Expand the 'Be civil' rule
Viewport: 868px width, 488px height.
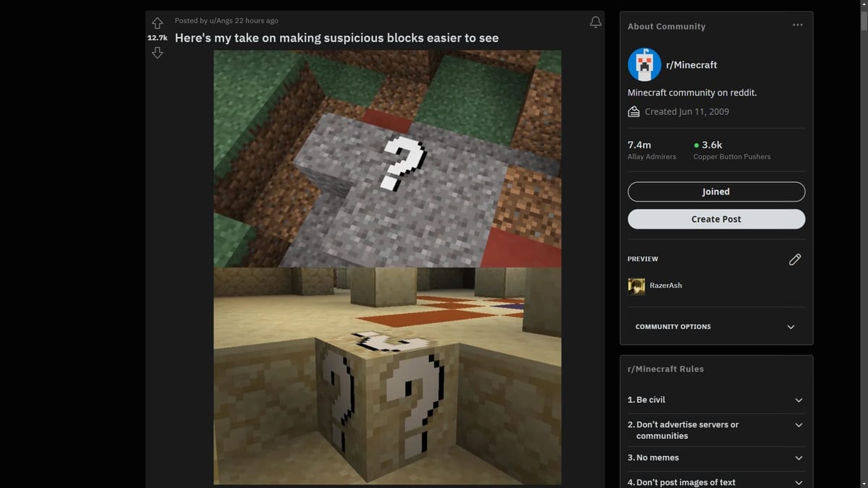799,400
